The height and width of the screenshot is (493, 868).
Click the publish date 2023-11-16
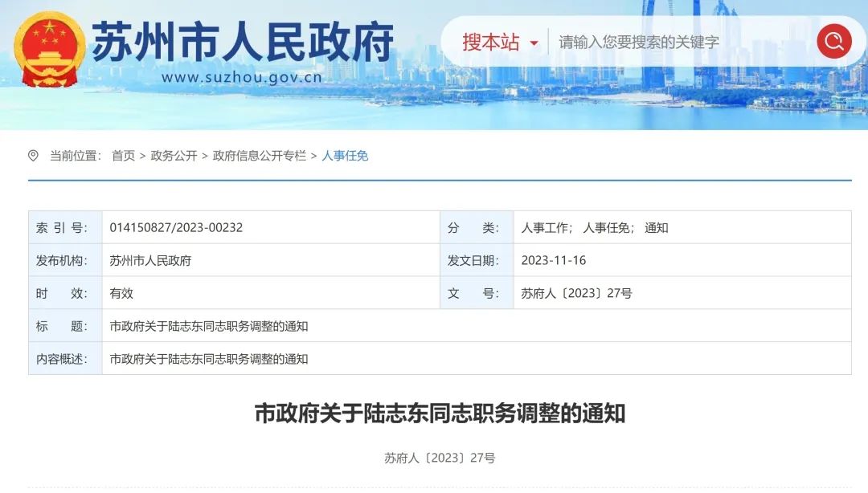(553, 260)
